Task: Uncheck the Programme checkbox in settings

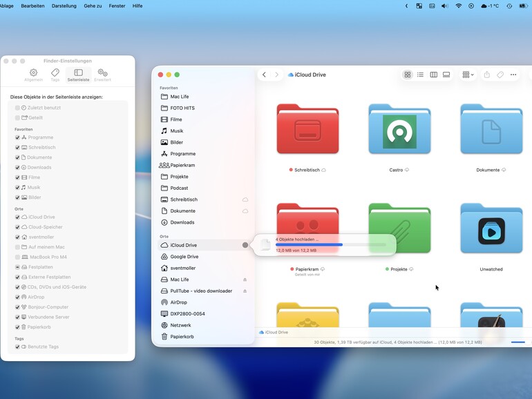Action: point(17,137)
